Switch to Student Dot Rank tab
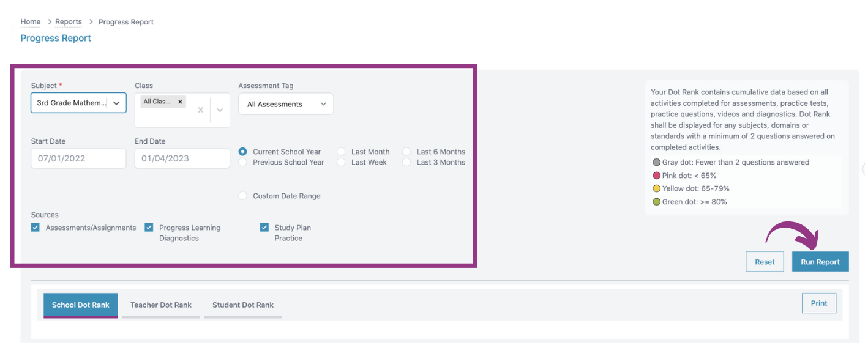Screen dimensions: 868x356 [243, 305]
